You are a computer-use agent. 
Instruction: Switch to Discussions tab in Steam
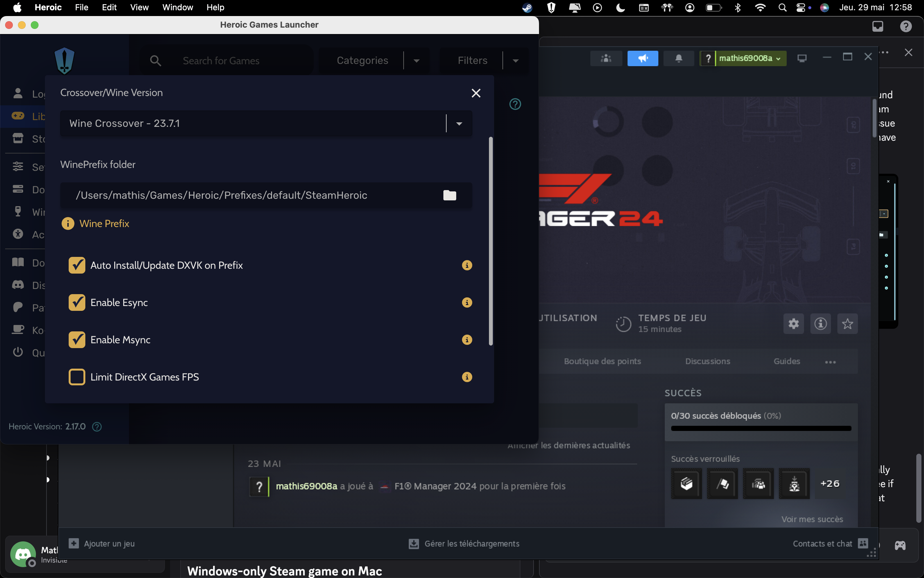click(707, 361)
